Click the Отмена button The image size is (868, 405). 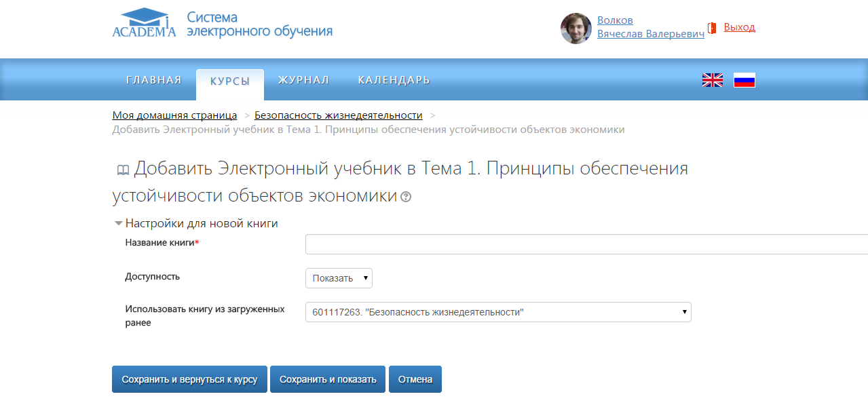click(x=415, y=379)
